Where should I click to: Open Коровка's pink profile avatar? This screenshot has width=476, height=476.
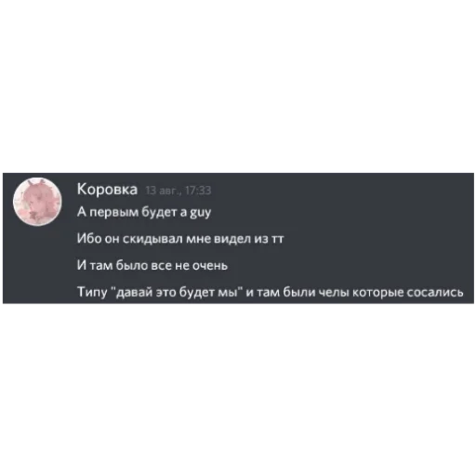click(37, 202)
